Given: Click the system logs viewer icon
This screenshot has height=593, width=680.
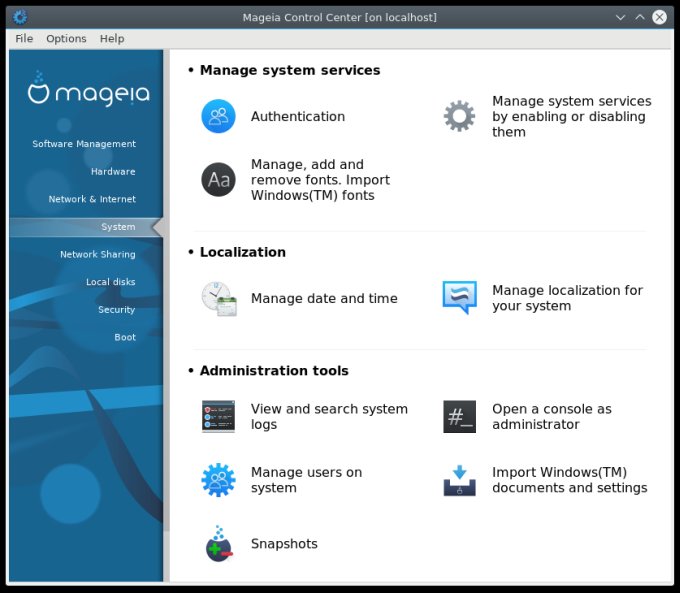Looking at the screenshot, I should 218,416.
